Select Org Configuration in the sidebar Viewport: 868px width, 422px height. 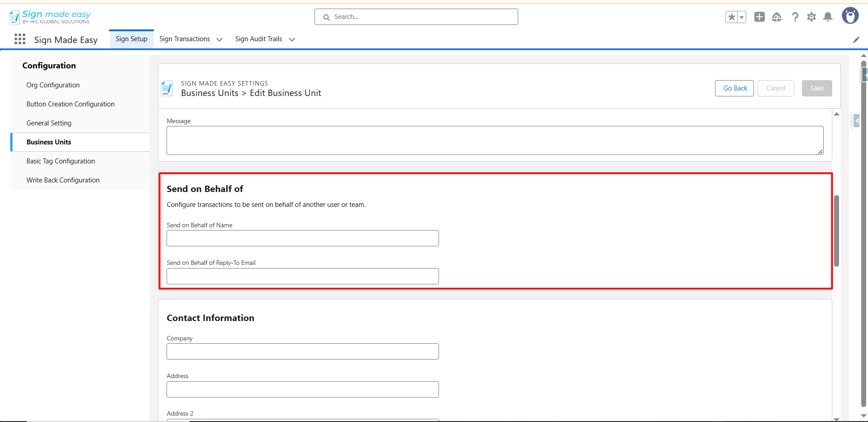(x=53, y=85)
